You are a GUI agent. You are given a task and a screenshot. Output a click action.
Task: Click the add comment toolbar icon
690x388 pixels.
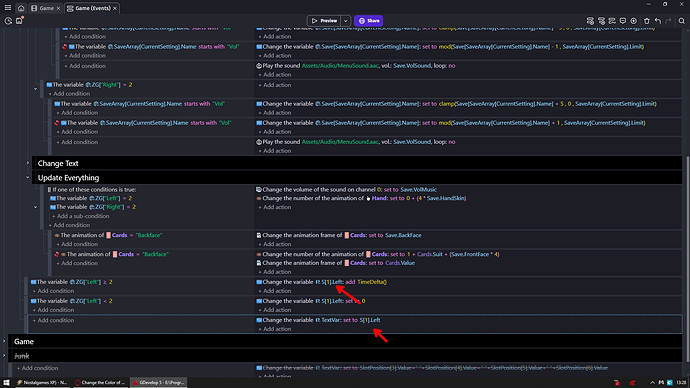pyautogui.click(x=623, y=21)
